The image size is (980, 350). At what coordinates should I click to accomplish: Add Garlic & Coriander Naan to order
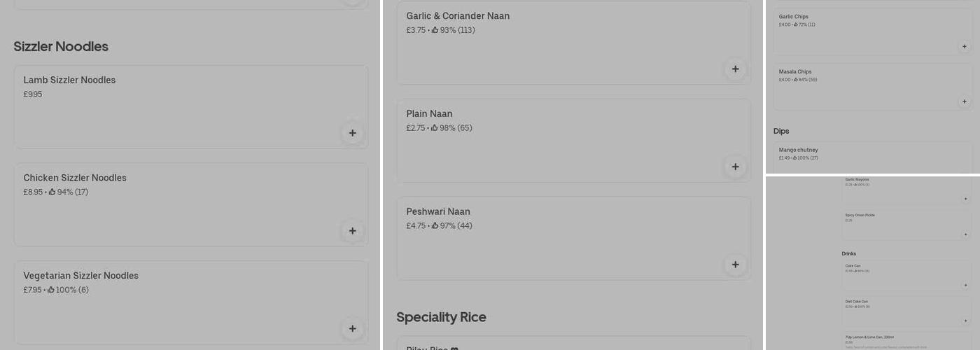point(735,69)
